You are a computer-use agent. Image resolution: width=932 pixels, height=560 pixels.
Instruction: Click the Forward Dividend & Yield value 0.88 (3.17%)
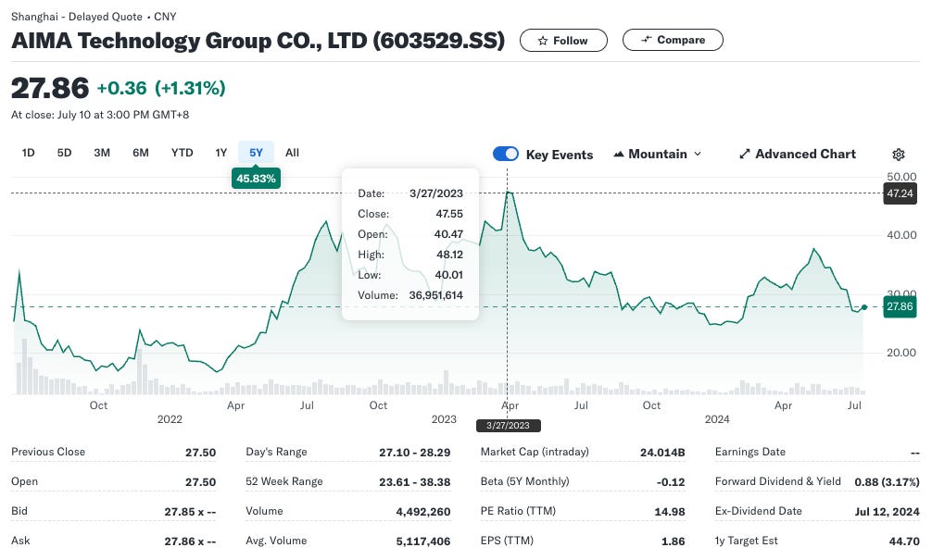[887, 482]
